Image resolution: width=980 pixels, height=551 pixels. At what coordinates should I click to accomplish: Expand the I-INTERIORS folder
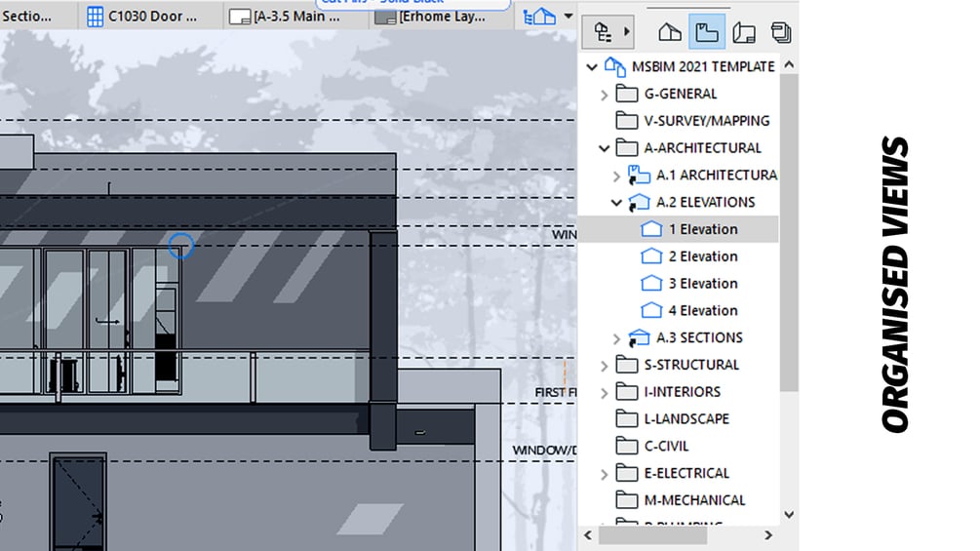(x=604, y=393)
